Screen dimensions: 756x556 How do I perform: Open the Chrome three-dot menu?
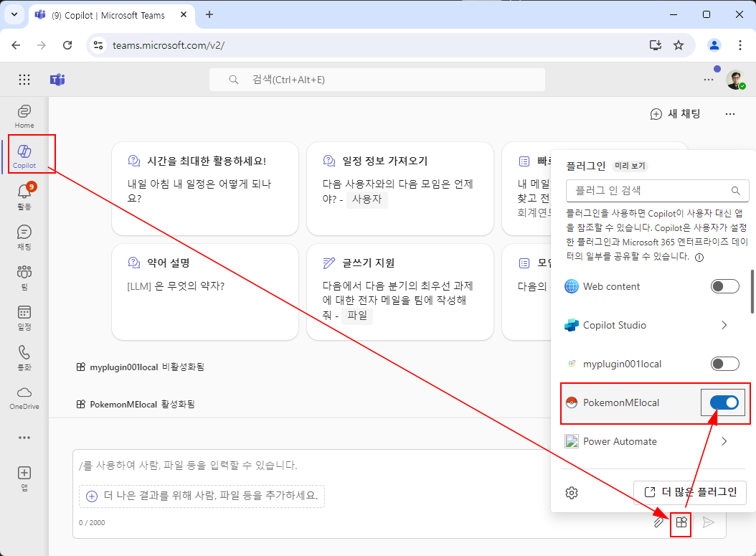[x=740, y=45]
